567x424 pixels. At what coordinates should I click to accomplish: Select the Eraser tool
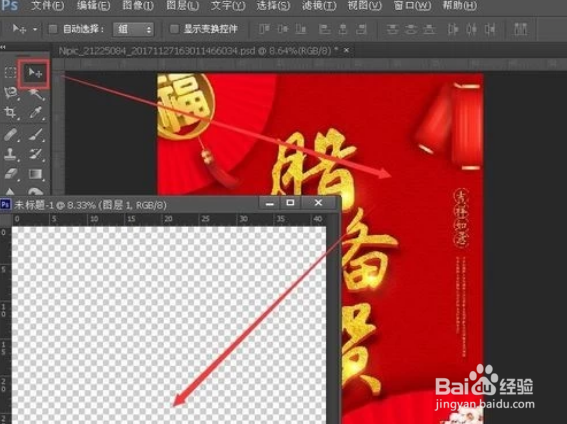coord(10,174)
